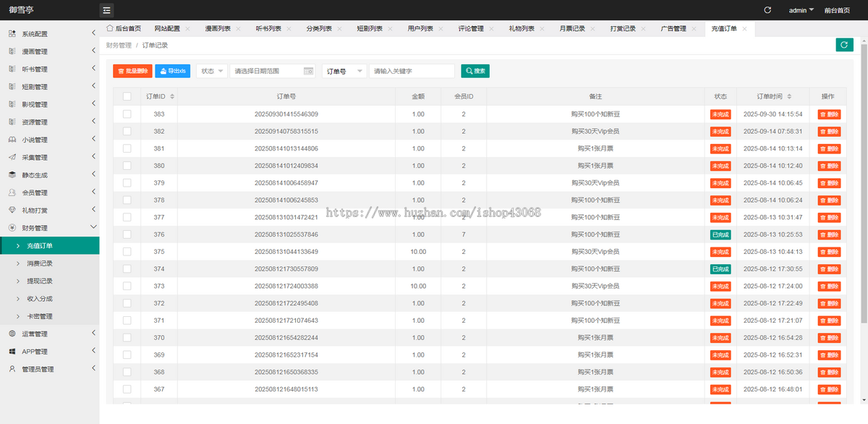868x424 pixels.
Task: Switch to the 漫画列表 tab
Action: (218, 29)
